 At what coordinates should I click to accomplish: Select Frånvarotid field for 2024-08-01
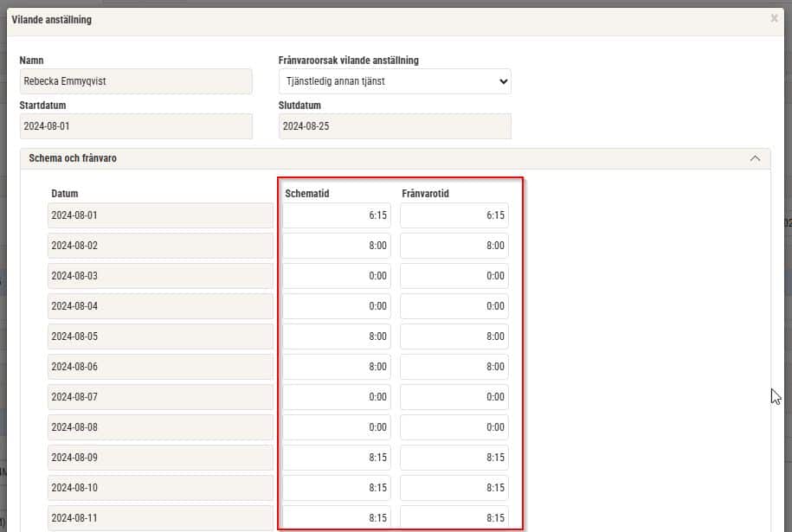pos(454,215)
